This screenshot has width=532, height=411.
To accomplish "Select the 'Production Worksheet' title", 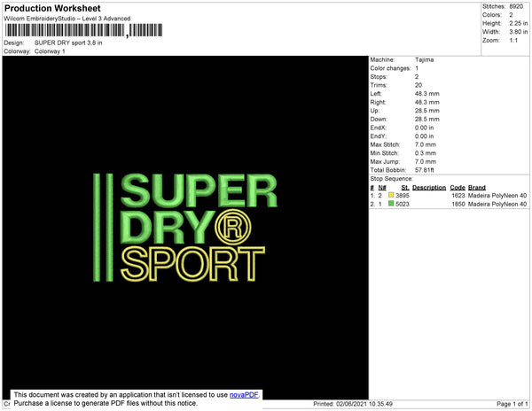I will click(52, 8).
